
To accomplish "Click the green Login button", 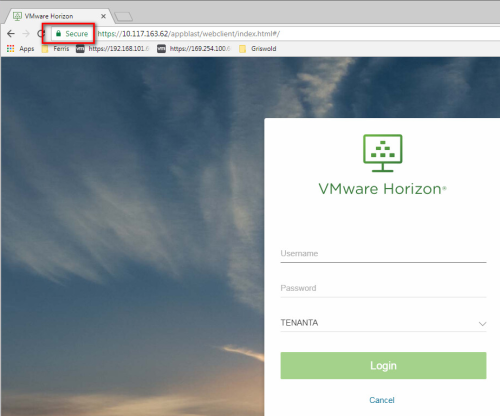I will (383, 365).
